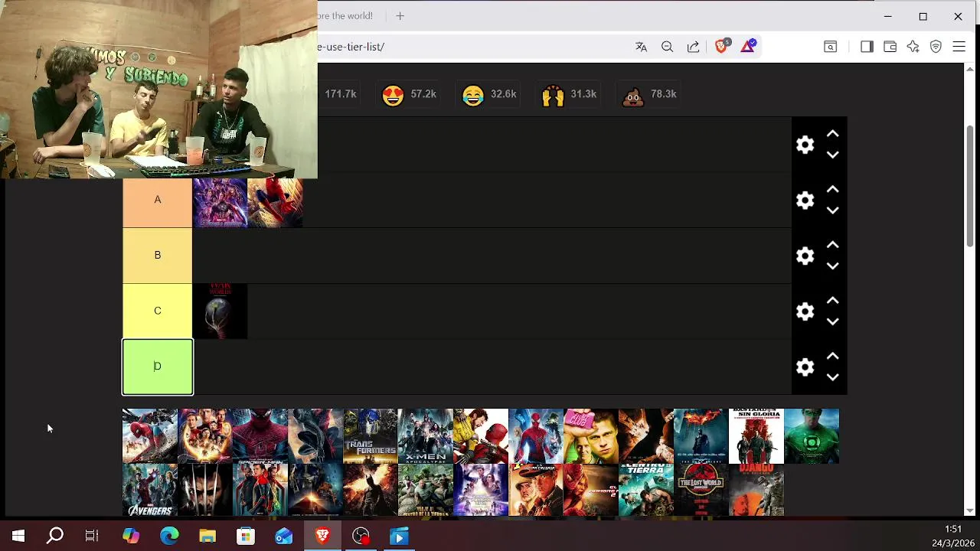Select the Spider-Man poster in A tier
This screenshot has width=980, height=551.
(276, 203)
